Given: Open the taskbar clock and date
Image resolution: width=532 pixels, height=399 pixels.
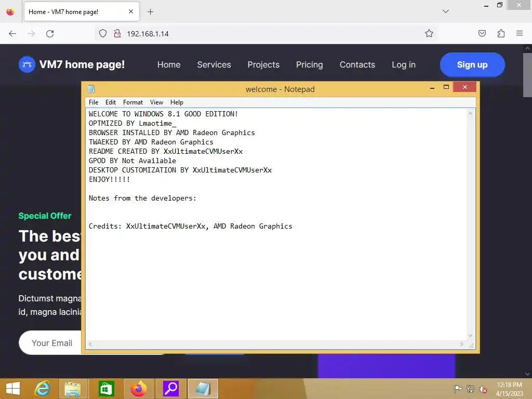Looking at the screenshot, I should [510, 389].
